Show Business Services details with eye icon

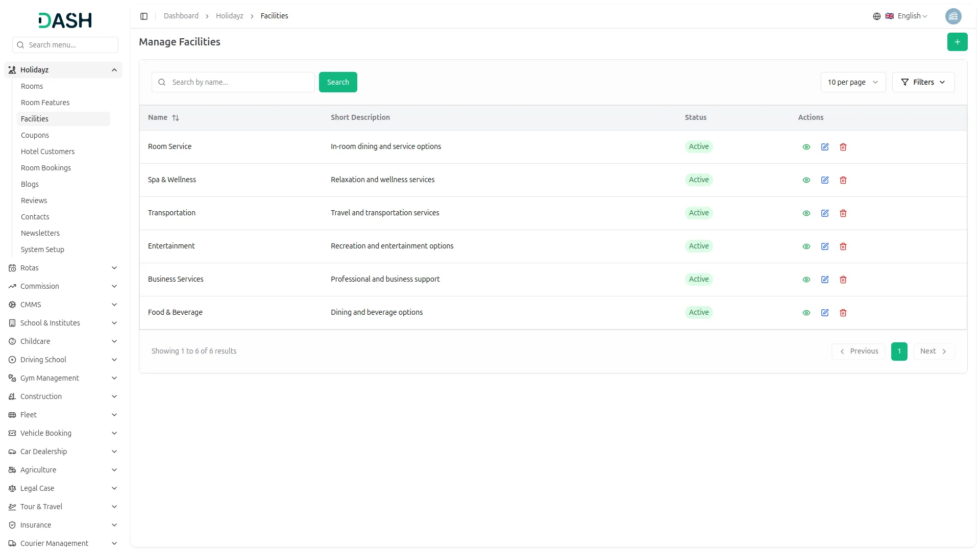pyautogui.click(x=806, y=280)
